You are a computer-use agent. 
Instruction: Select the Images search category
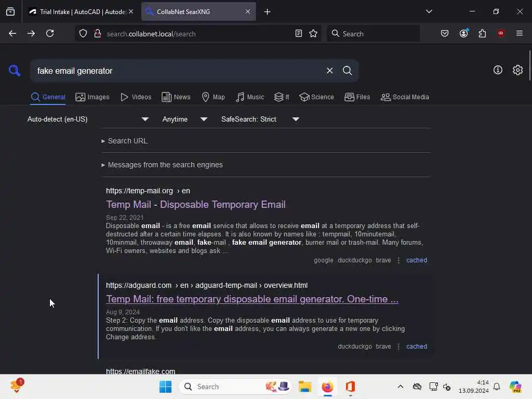[x=92, y=97]
